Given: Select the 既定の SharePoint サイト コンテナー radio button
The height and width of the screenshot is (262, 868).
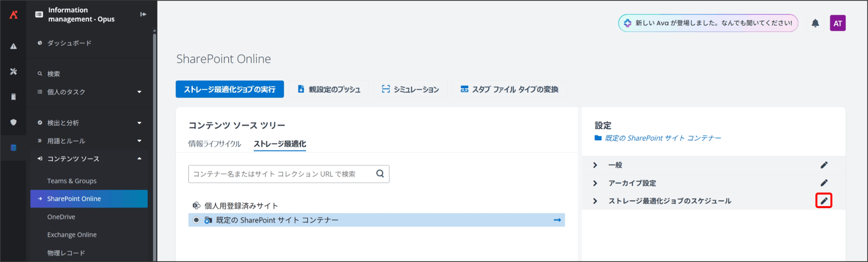Looking at the screenshot, I should click(196, 220).
